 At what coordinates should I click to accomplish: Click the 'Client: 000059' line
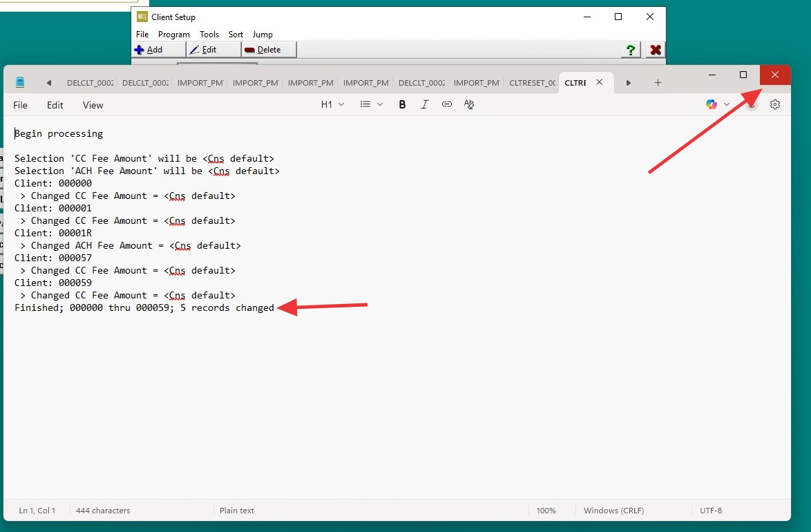[53, 283]
